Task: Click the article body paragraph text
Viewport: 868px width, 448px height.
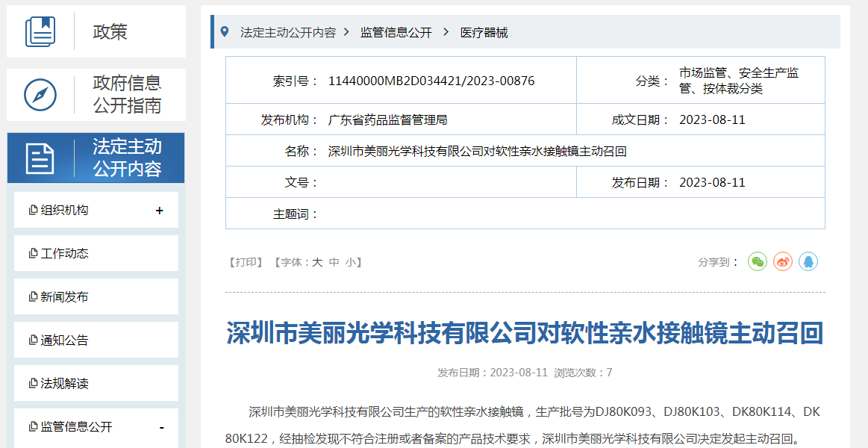Action: coord(523,426)
